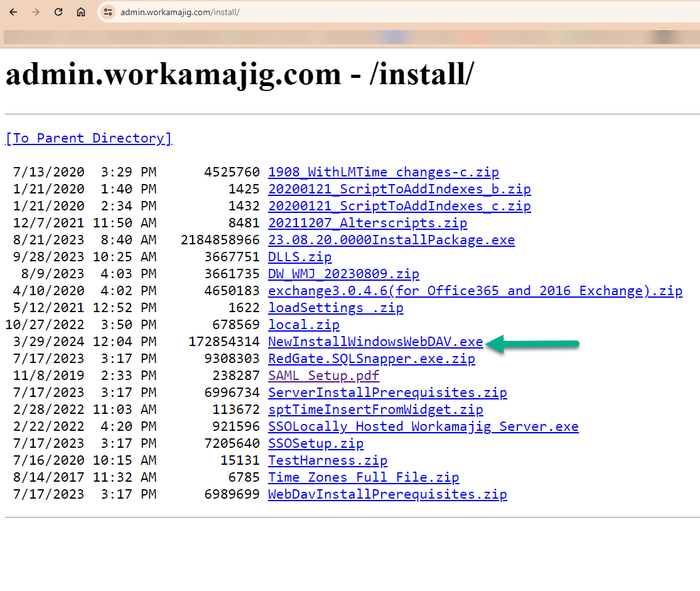Image resolution: width=700 pixels, height=591 pixels.
Task: Click Time_Zones_Full_File.zip link
Action: point(363,478)
